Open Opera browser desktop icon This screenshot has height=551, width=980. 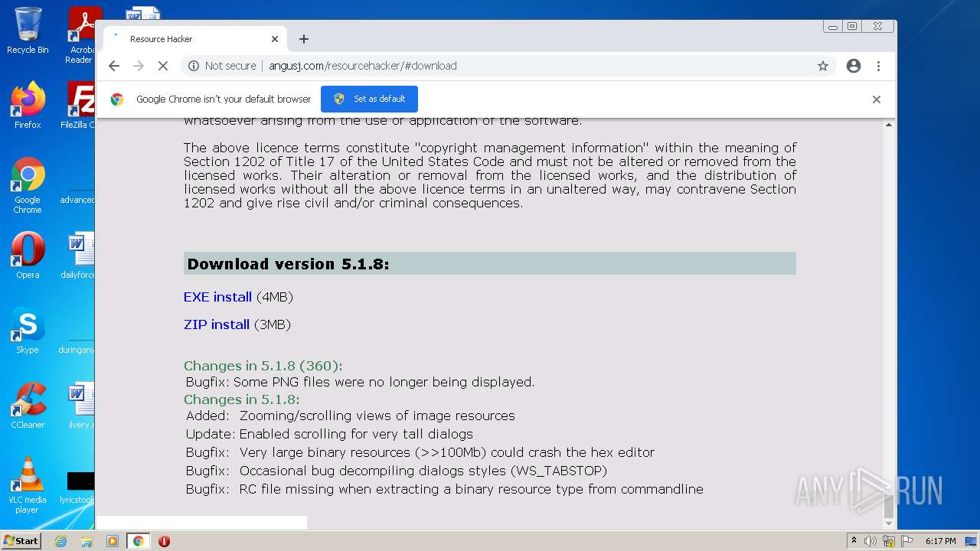tap(28, 256)
